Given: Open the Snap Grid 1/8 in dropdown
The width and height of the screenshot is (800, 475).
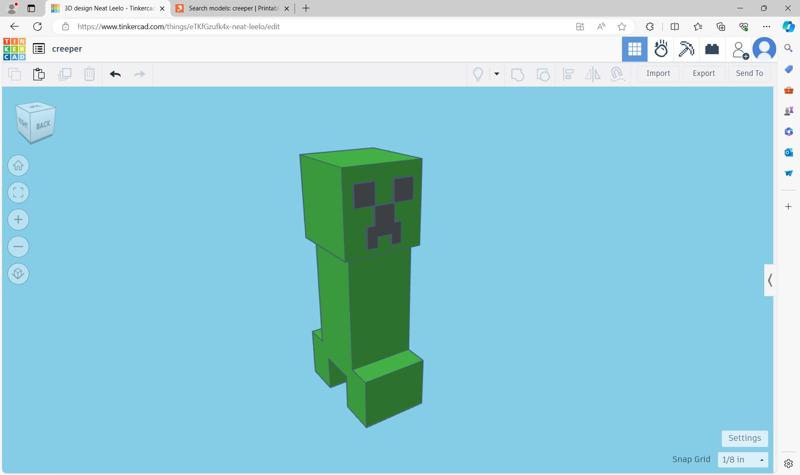Looking at the screenshot, I should point(742,460).
